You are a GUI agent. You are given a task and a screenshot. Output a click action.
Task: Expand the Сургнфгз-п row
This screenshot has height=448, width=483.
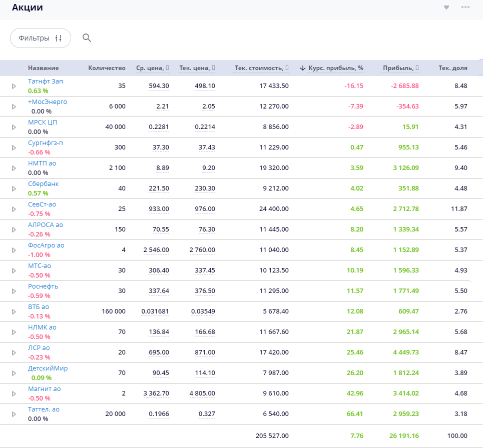(14, 147)
